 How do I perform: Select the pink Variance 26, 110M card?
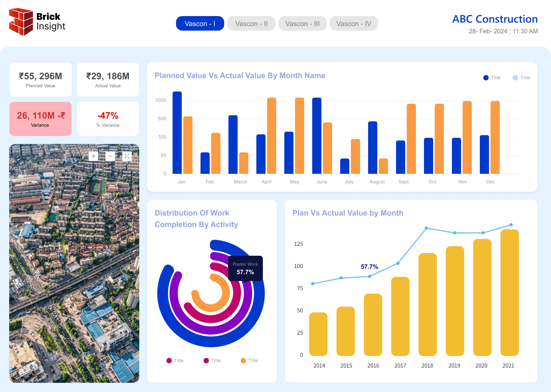[x=41, y=119]
